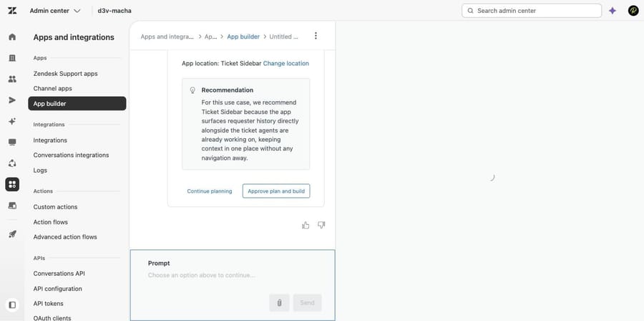This screenshot has width=644, height=321.
Task: Open API configuration
Action: point(57,289)
